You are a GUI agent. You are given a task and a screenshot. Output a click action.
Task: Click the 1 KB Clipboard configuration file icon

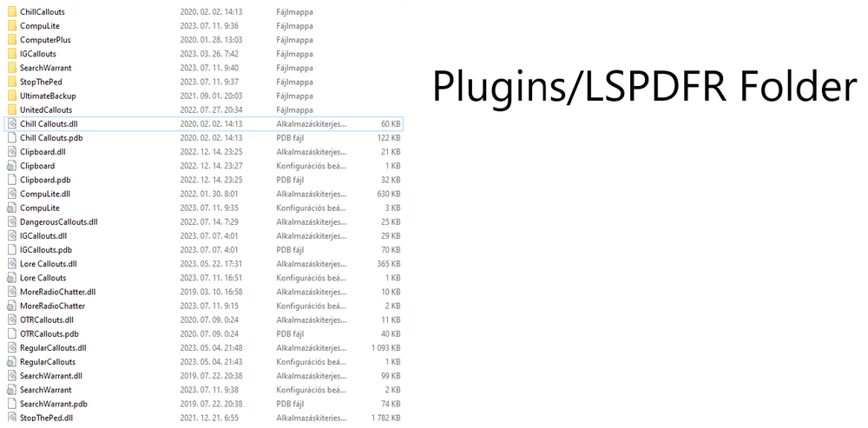pyautogui.click(x=11, y=166)
